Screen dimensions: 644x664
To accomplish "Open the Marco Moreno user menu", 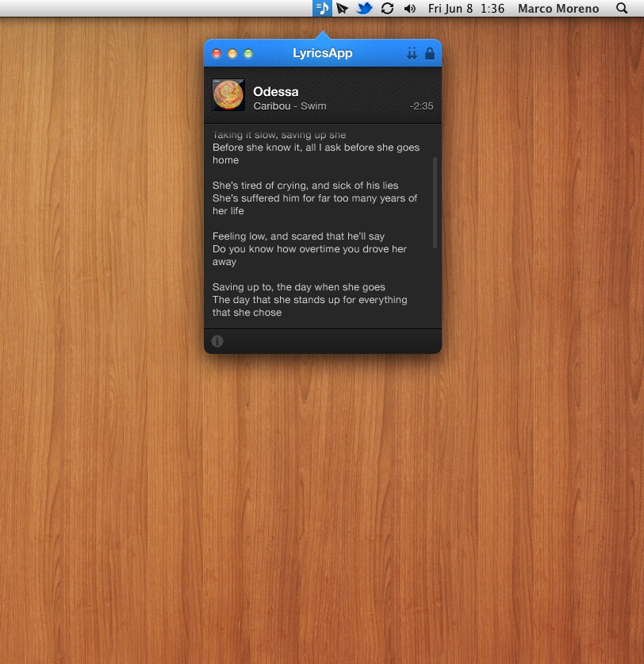I will tap(558, 9).
